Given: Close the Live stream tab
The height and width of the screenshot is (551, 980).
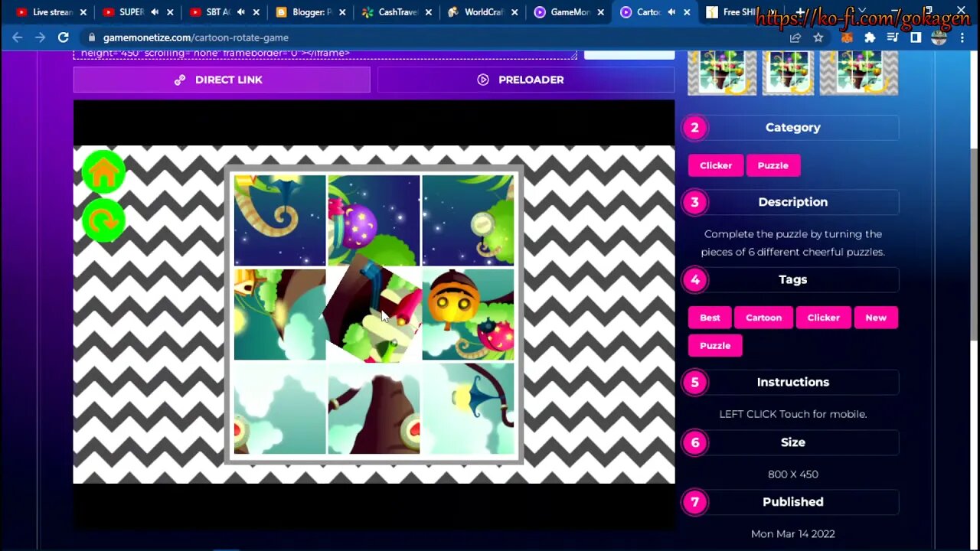Looking at the screenshot, I should click(x=83, y=12).
